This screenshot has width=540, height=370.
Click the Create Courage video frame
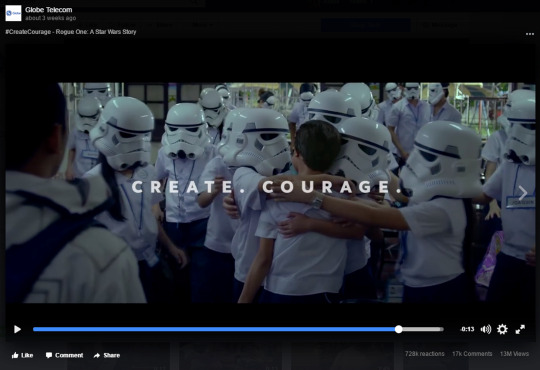point(270,193)
